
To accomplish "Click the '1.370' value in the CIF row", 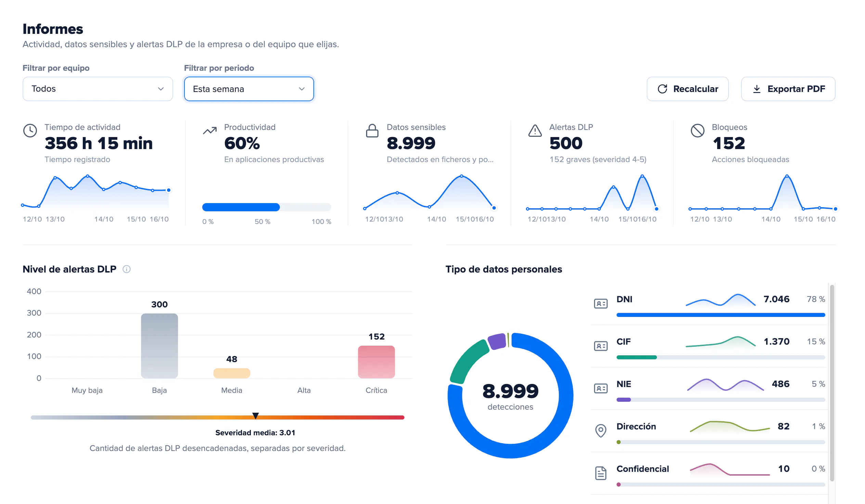I will click(x=776, y=342).
